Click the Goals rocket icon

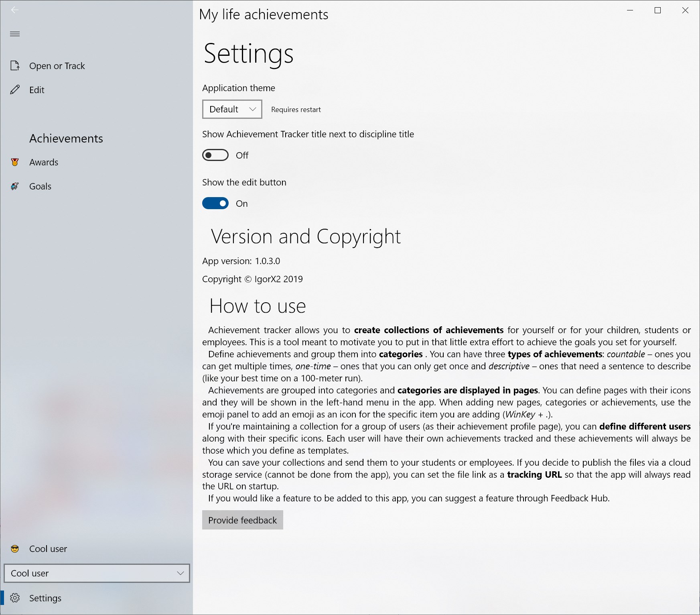coord(15,186)
